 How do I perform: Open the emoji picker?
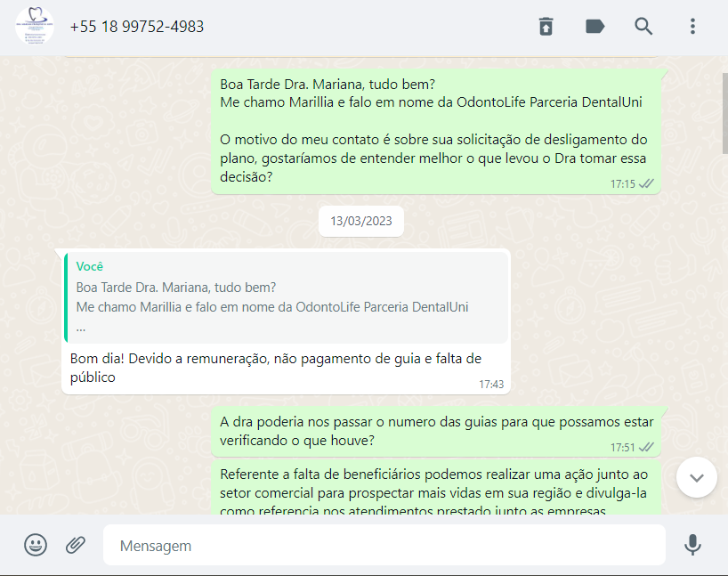36,545
